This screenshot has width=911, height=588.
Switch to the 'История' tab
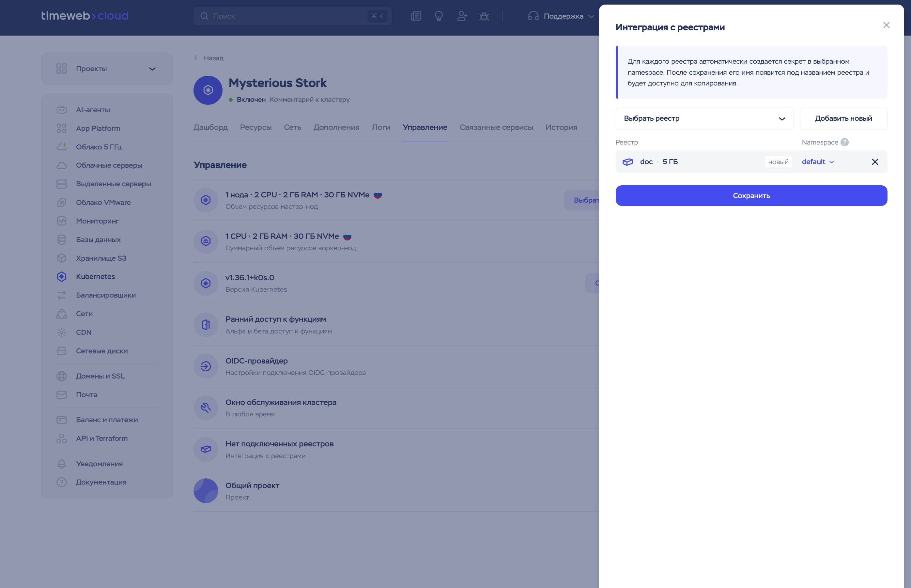(x=561, y=128)
